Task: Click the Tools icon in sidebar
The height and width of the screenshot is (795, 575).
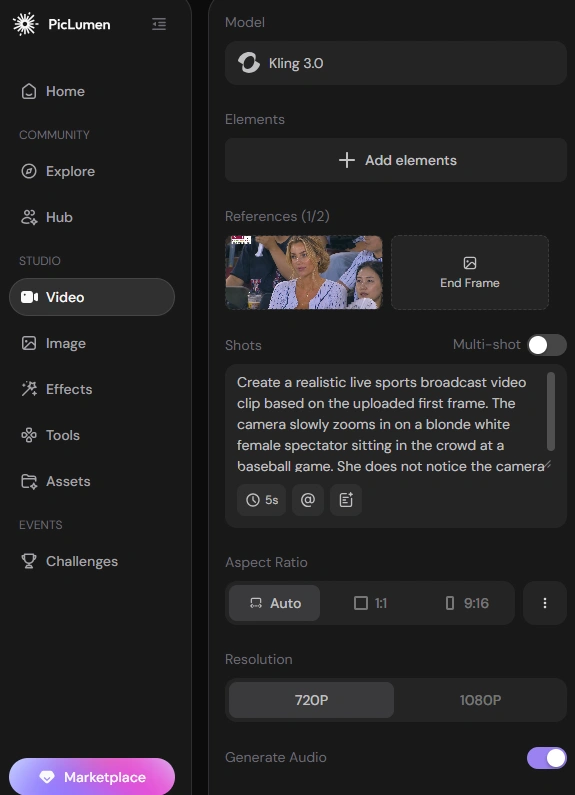Action: [x=29, y=435]
